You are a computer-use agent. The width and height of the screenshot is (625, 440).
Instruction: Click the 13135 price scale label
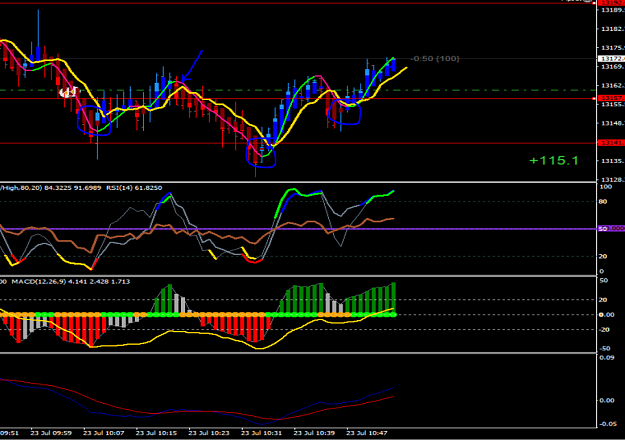[613, 161]
